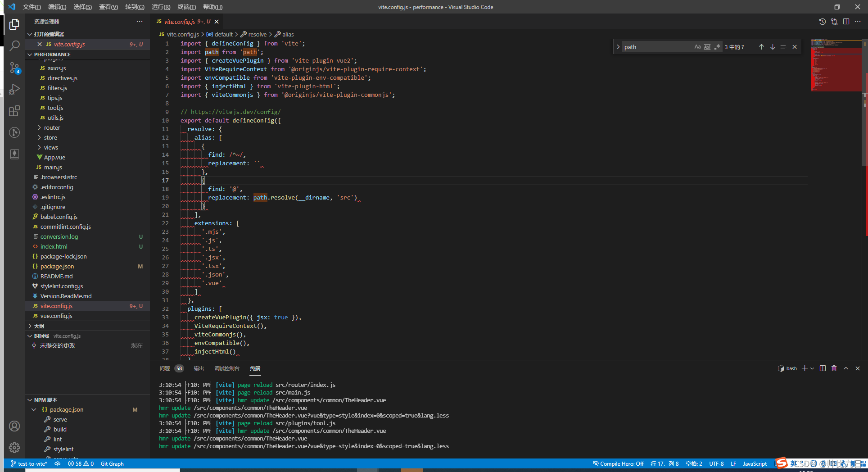The height and width of the screenshot is (472, 868).
Task: Open the Extensions view
Action: point(14,111)
